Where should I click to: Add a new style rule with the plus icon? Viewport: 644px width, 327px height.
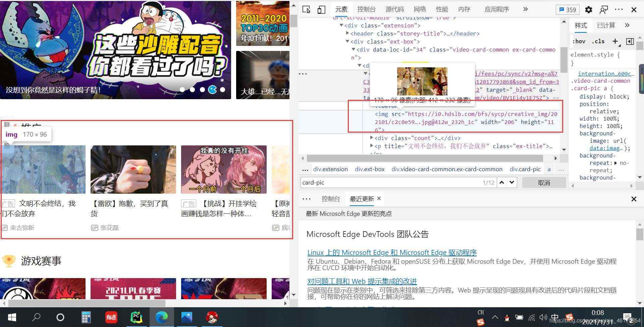[615, 41]
